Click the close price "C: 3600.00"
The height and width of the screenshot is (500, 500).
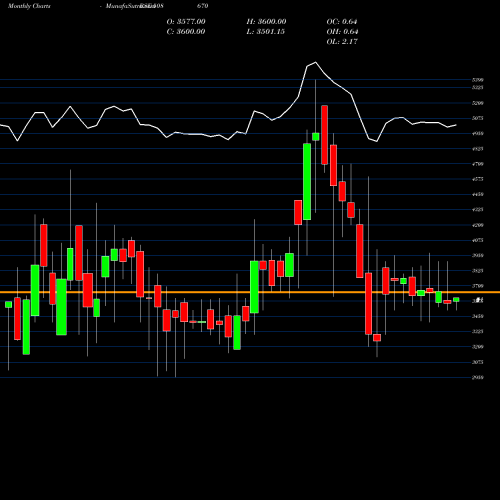tap(186, 32)
